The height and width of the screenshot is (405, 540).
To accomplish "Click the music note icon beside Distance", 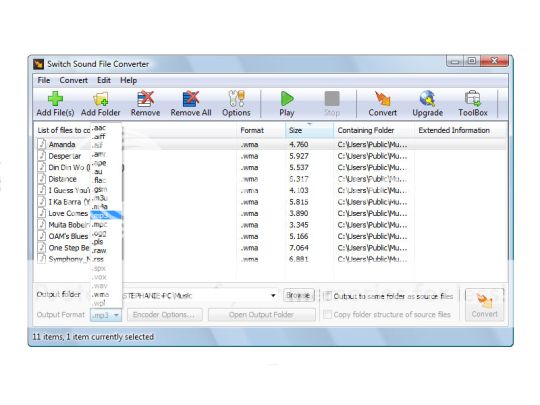I will click(x=42, y=179).
